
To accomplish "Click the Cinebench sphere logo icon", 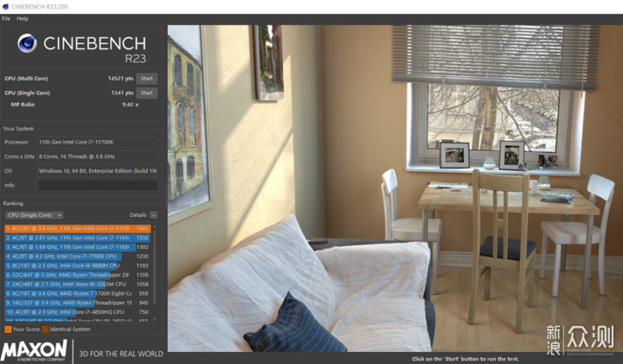I will tap(27, 43).
